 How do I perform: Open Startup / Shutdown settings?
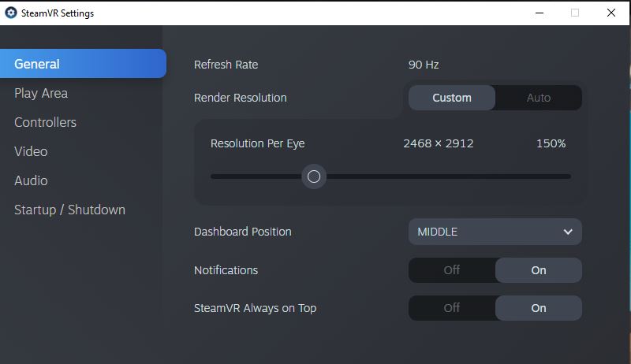69,210
